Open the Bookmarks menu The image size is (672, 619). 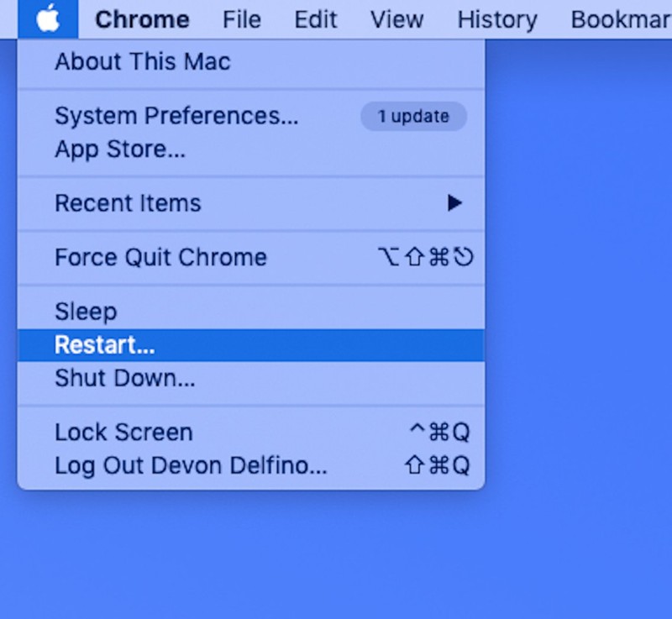620,19
